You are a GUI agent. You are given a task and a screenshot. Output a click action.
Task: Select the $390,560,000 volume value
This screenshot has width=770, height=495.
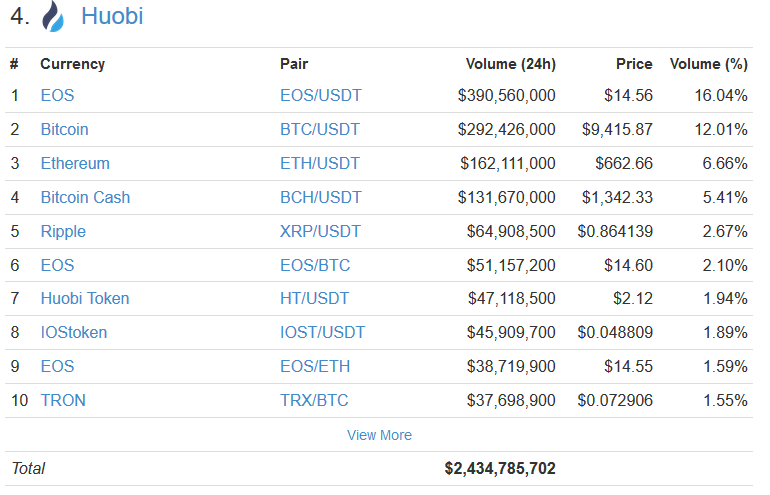(x=506, y=95)
